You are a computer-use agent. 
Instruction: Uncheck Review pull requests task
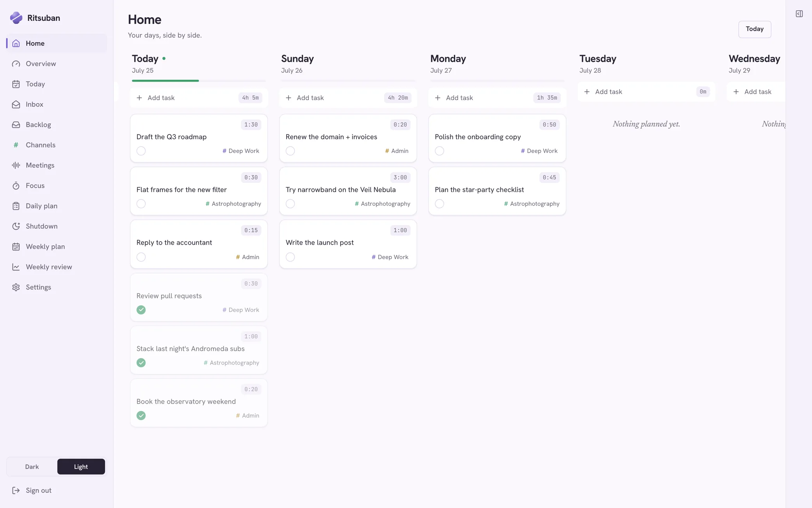[141, 310]
